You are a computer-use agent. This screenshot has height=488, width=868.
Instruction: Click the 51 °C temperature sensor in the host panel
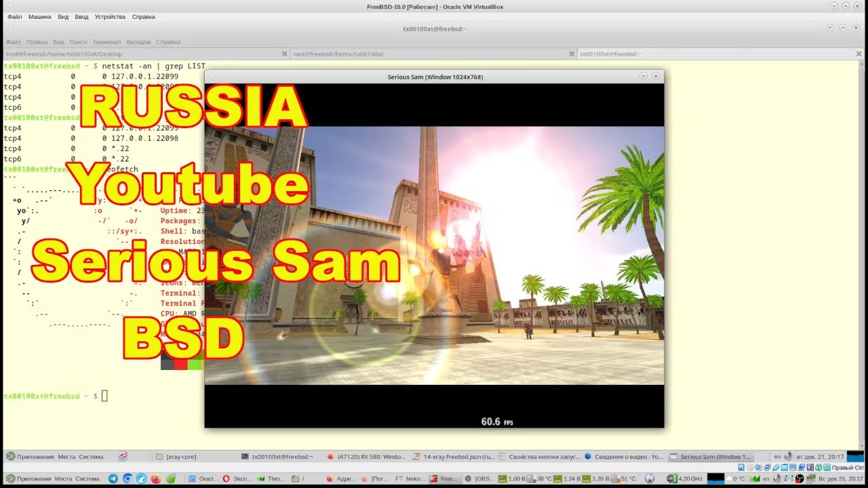[625, 479]
